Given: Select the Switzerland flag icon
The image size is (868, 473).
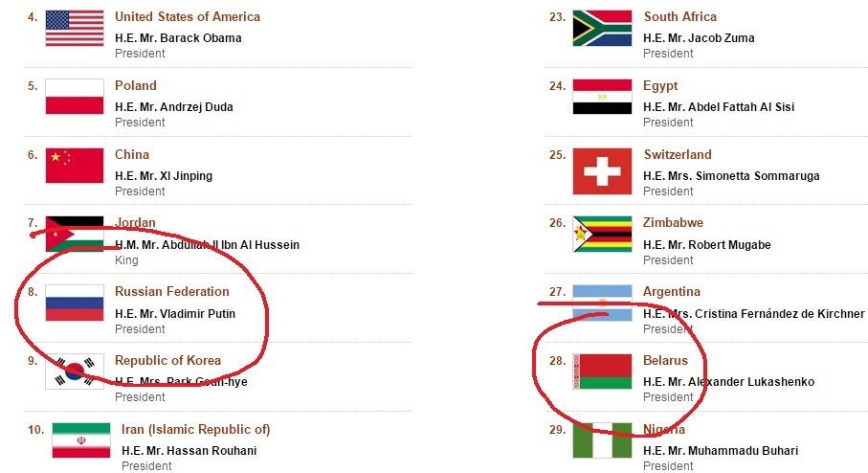Looking at the screenshot, I should tap(602, 171).
